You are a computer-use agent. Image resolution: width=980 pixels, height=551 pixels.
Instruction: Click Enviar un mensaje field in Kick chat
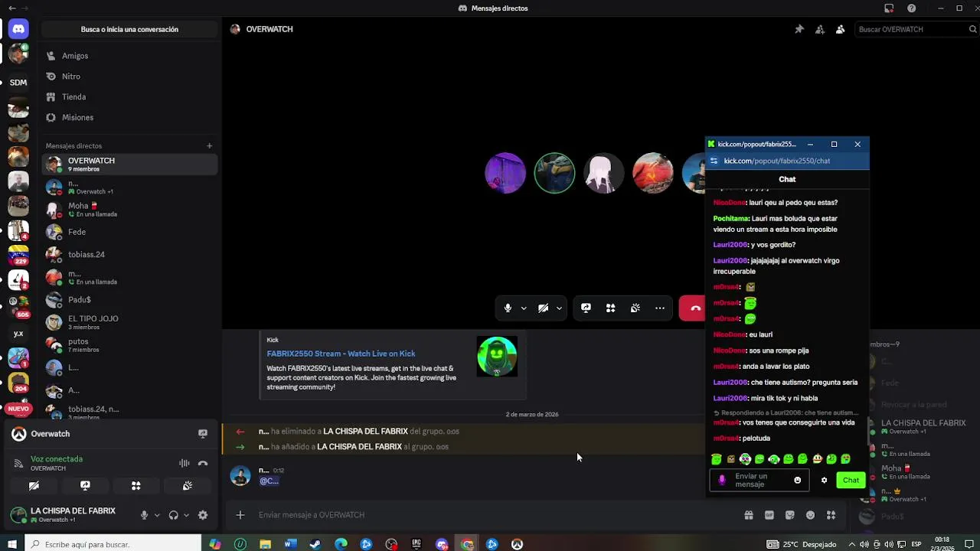click(759, 480)
